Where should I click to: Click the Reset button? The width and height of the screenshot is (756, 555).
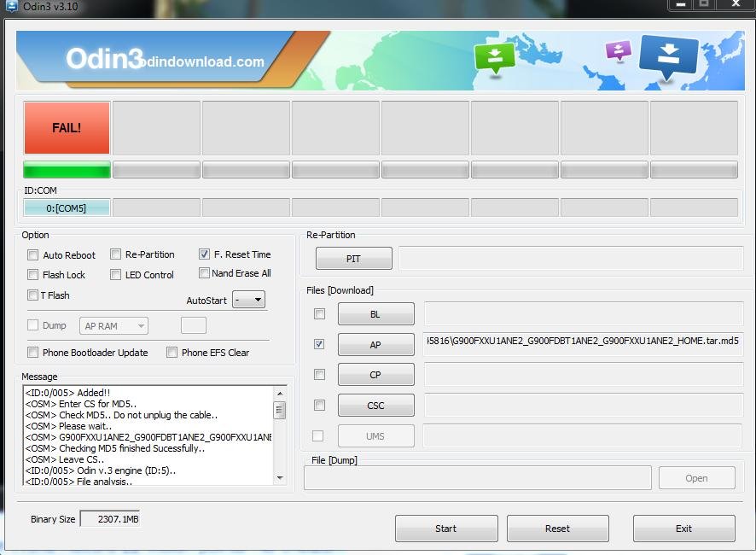coord(558,529)
